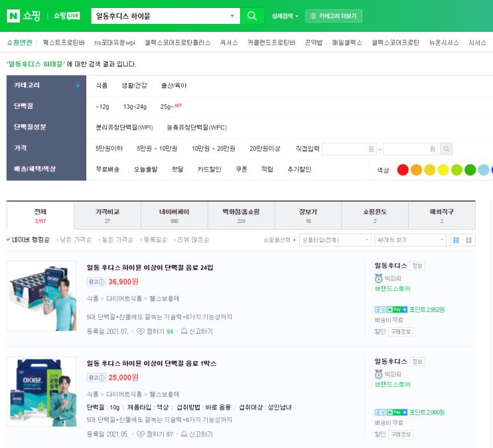
Task: Open 40개씩 보기 combo box
Action: pos(410,240)
